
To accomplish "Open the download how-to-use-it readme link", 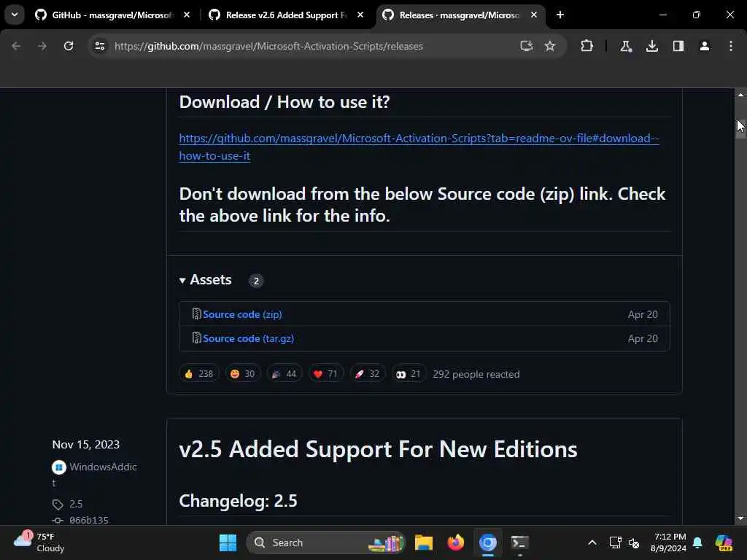I will 419,147.
